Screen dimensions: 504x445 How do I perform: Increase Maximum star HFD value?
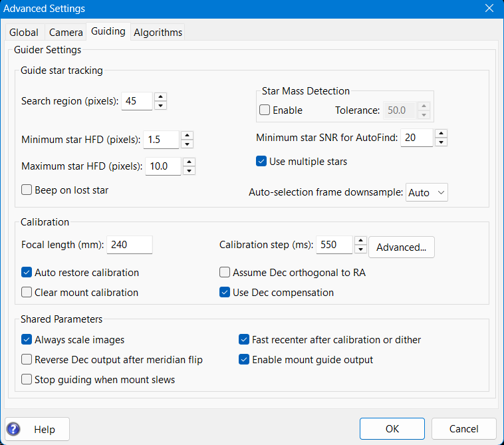(x=189, y=162)
